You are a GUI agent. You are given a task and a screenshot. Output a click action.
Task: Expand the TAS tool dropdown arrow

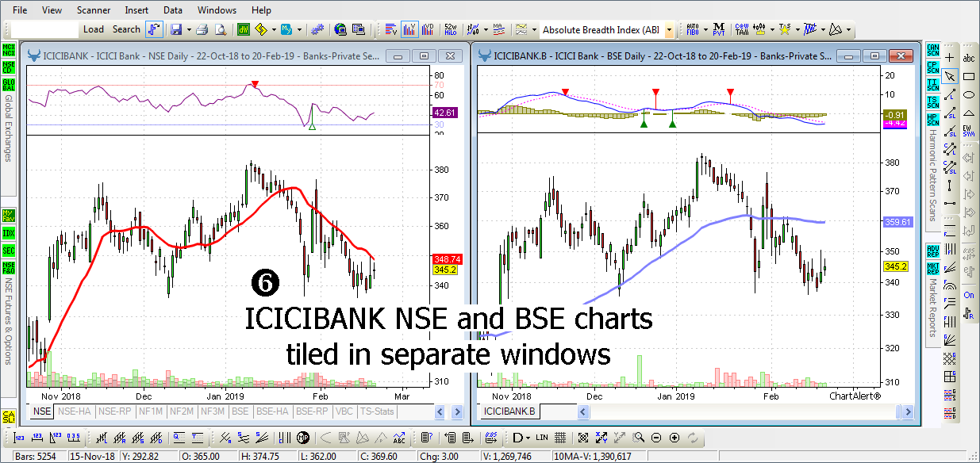tap(796, 29)
